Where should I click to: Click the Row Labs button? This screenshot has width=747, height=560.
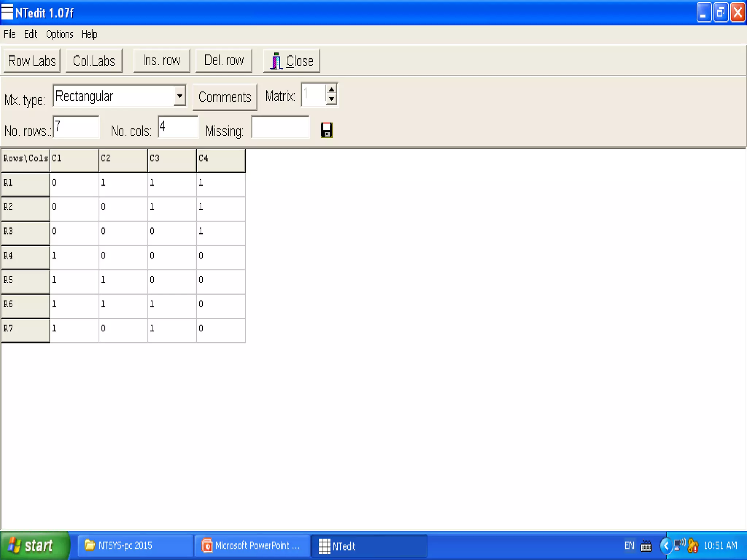pos(32,61)
